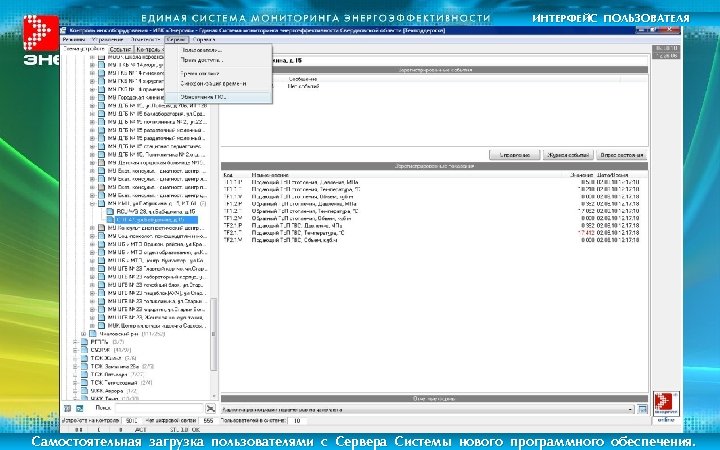
Task: Select row TF1.1.P Подающий ТЭП отопления, Давление
Action: (x=434, y=182)
